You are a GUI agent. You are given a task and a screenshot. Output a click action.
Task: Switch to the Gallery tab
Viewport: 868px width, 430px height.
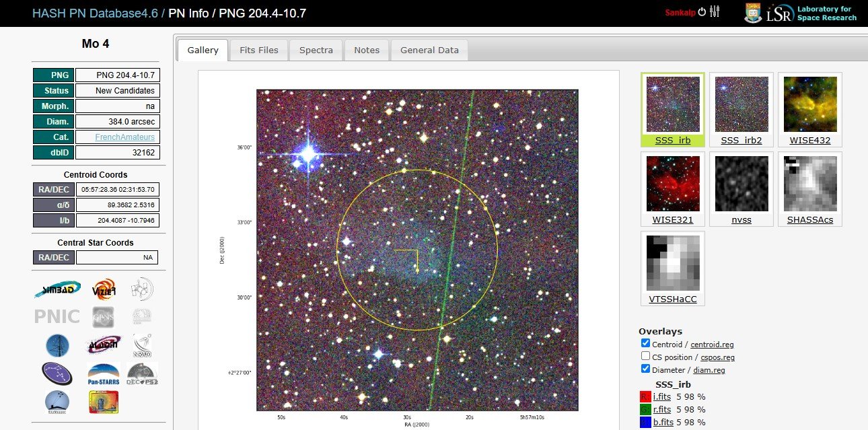(x=203, y=50)
